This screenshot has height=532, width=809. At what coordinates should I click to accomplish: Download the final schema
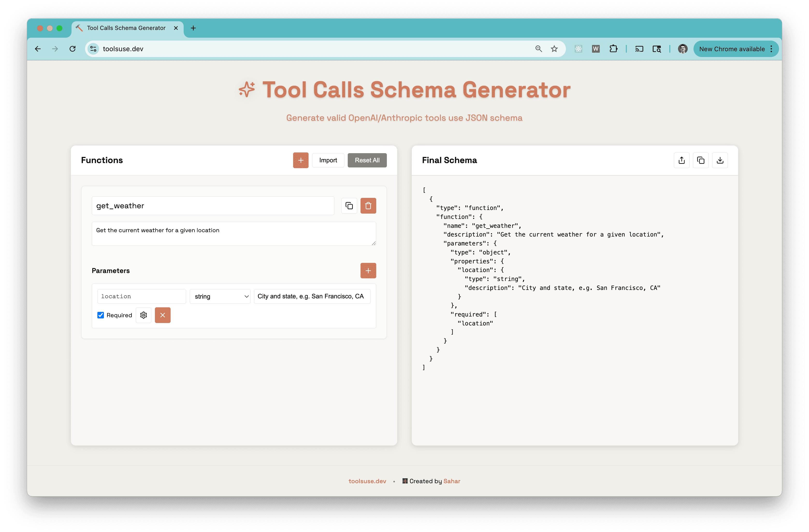720,160
